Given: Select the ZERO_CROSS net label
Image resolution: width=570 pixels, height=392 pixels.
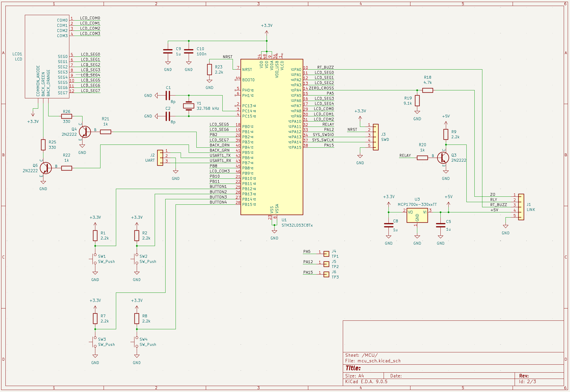Looking at the screenshot, I should pyautogui.click(x=321, y=88).
